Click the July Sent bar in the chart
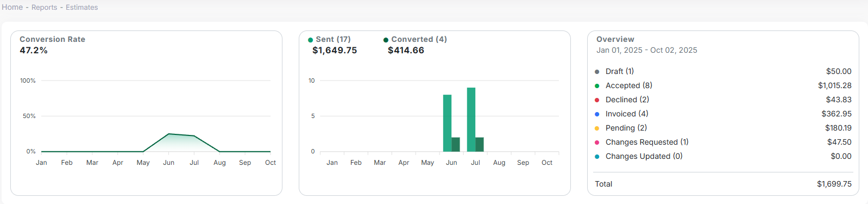The image size is (868, 204). [x=471, y=120]
